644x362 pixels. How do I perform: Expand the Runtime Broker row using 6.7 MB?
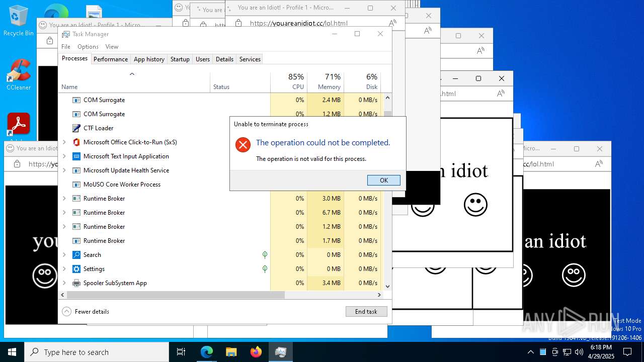pos(64,213)
